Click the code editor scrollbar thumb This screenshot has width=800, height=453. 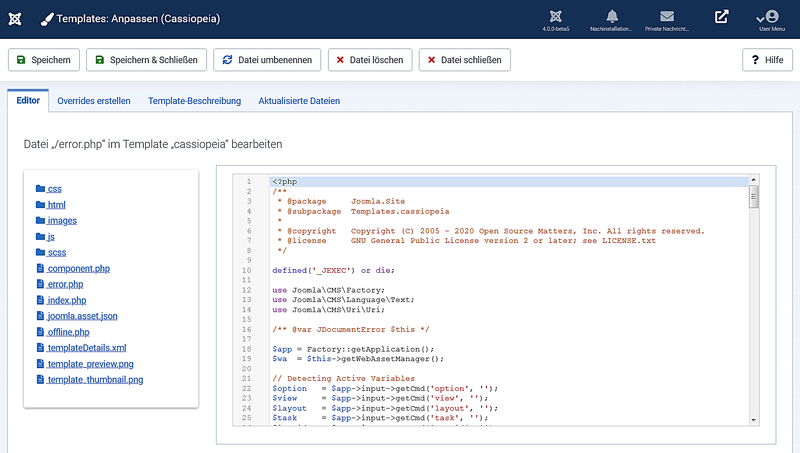[x=754, y=196]
